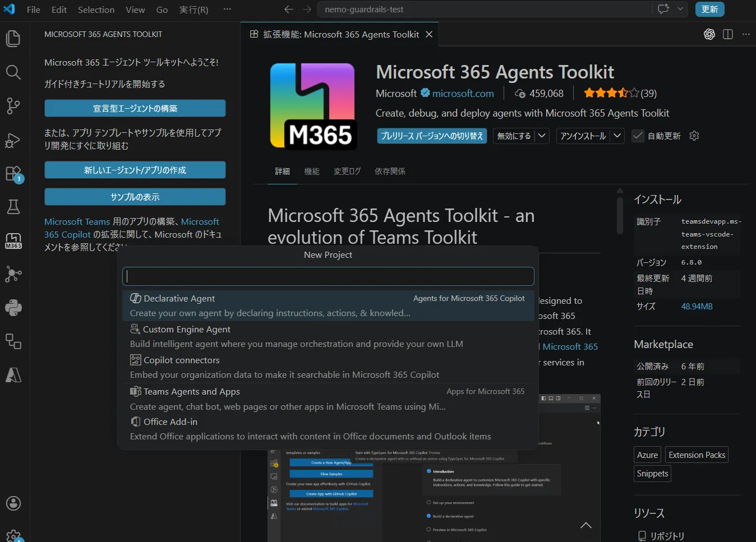Image resolution: width=756 pixels, height=542 pixels.
Task: Open the Azure view in activity bar
Action: [13, 375]
